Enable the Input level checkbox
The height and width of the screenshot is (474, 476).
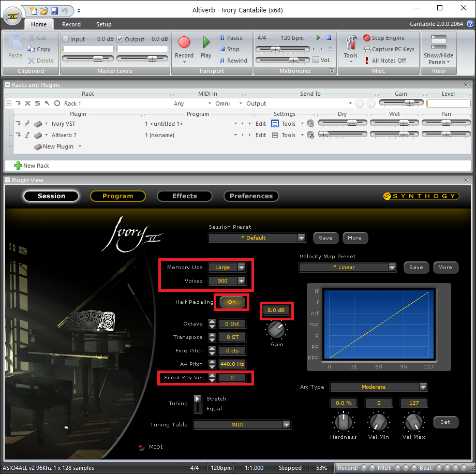[65, 39]
